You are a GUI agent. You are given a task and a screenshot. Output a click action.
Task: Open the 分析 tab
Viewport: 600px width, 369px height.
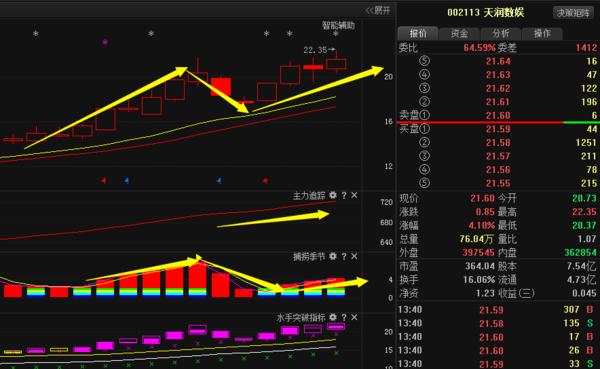pos(501,34)
